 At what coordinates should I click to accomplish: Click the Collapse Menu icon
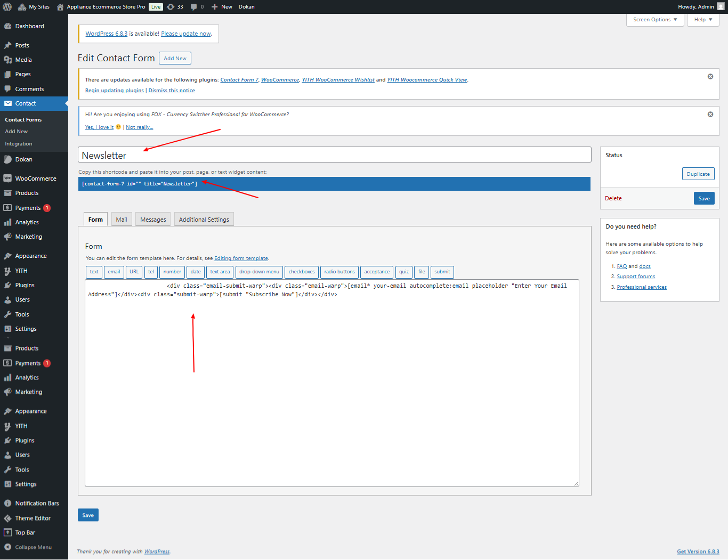8,547
